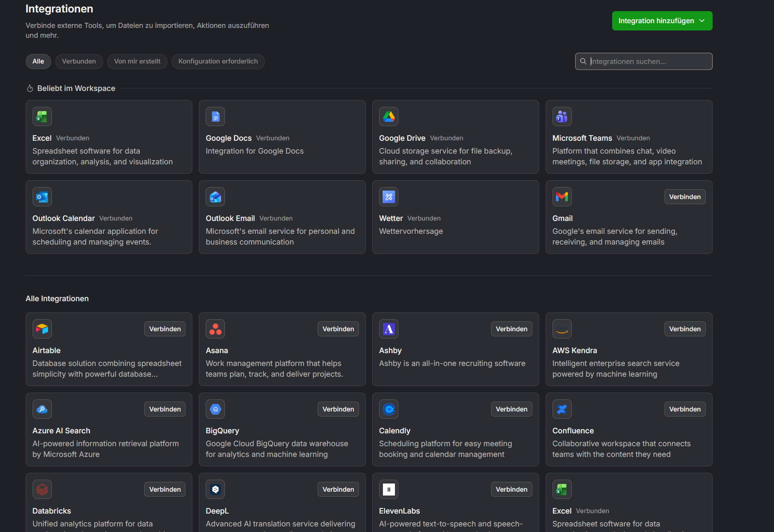Viewport: 774px width, 532px height.
Task: Connect Gmail with the Verbinden button
Action: (x=685, y=197)
